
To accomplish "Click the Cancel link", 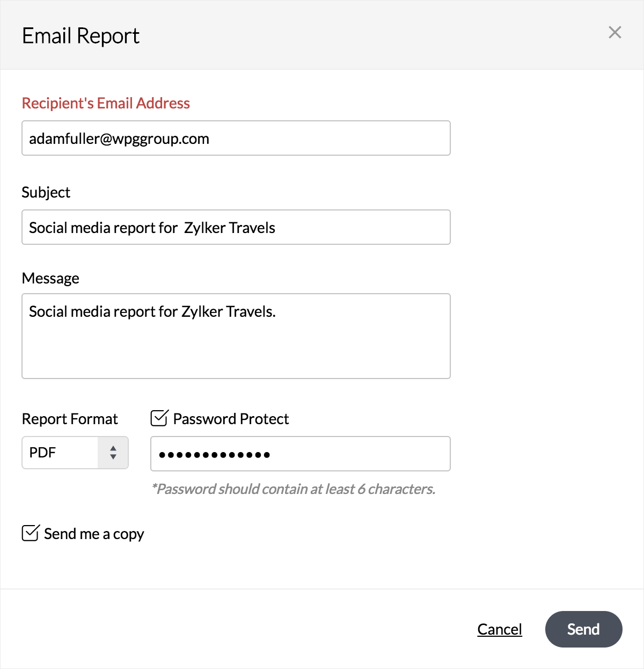I will click(499, 629).
